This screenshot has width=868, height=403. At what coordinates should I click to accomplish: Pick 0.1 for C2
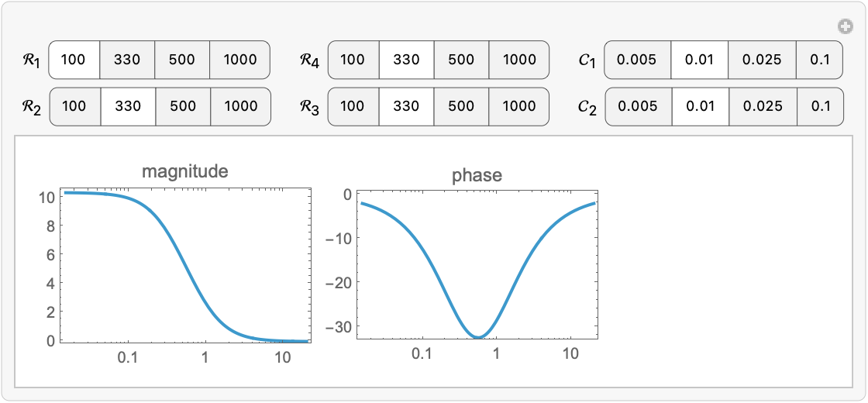[x=820, y=106]
